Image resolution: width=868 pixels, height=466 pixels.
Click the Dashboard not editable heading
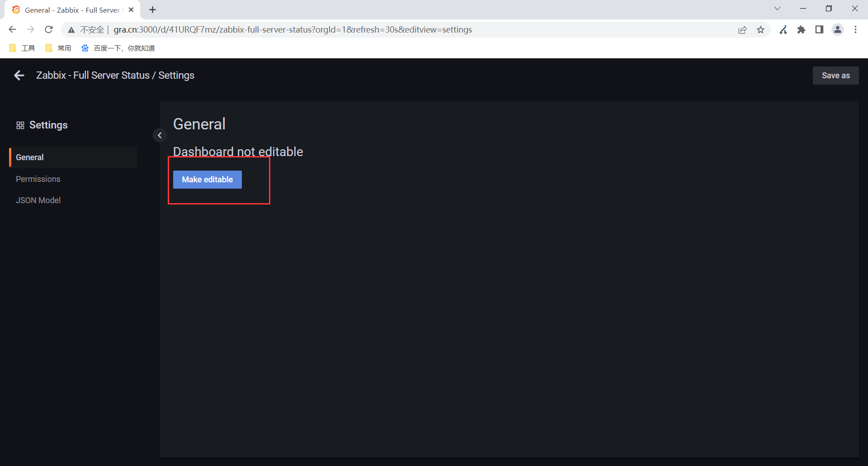(x=238, y=152)
